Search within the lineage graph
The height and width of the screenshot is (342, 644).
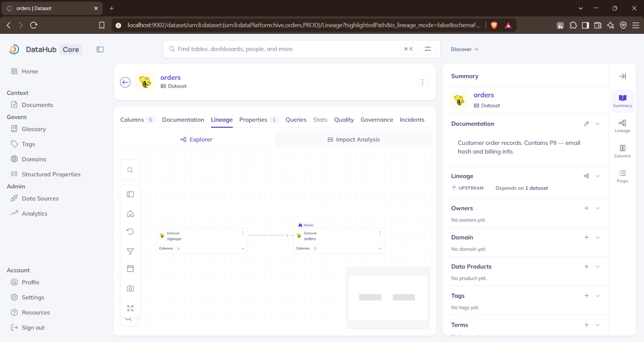click(130, 170)
